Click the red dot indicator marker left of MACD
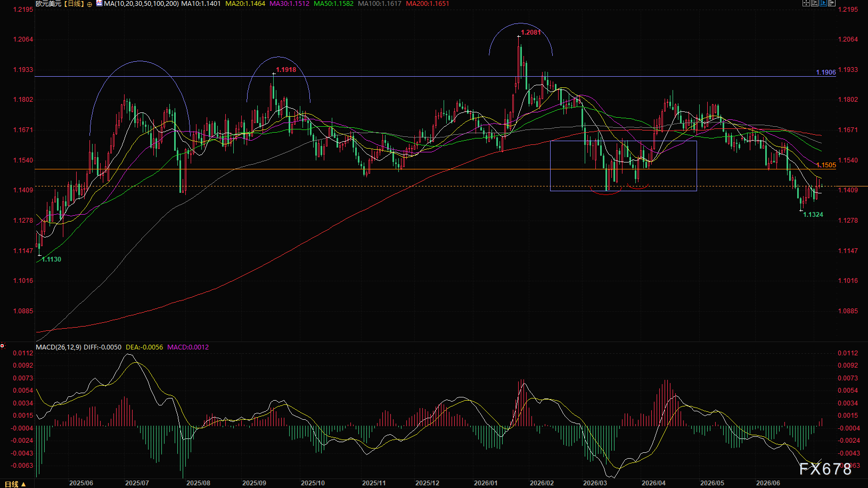This screenshot has width=868, height=488. pyautogui.click(x=3, y=346)
